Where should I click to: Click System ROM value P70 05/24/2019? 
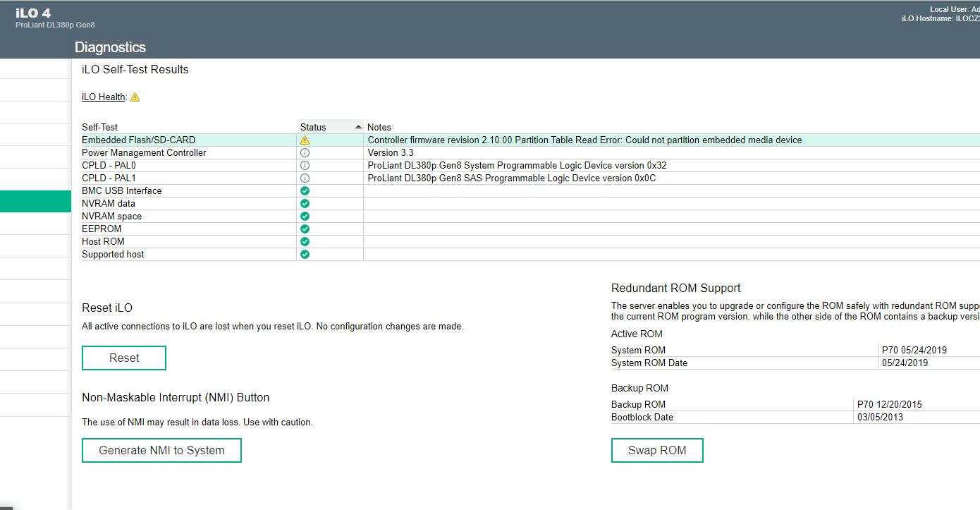click(914, 351)
